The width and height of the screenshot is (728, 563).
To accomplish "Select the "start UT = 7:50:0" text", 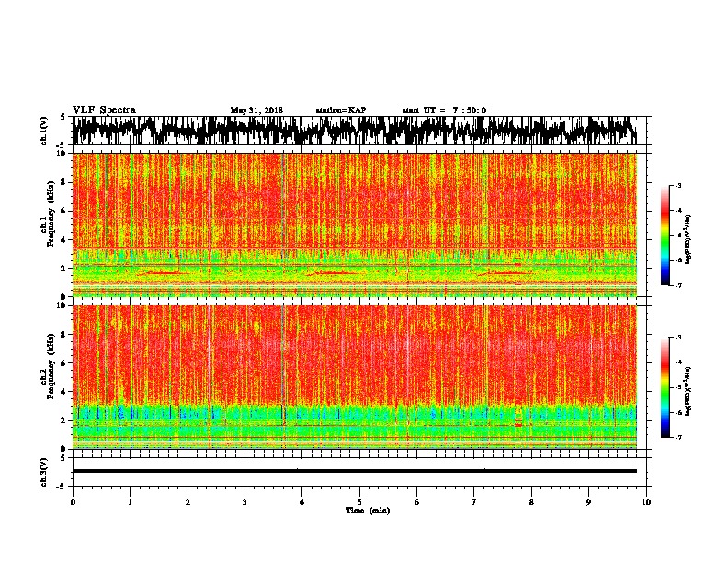I will point(444,110).
